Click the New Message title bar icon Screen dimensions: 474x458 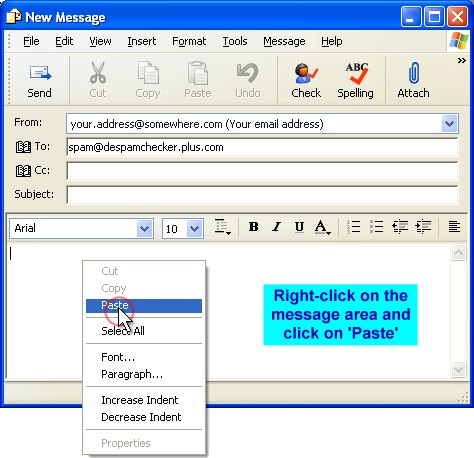(x=14, y=17)
